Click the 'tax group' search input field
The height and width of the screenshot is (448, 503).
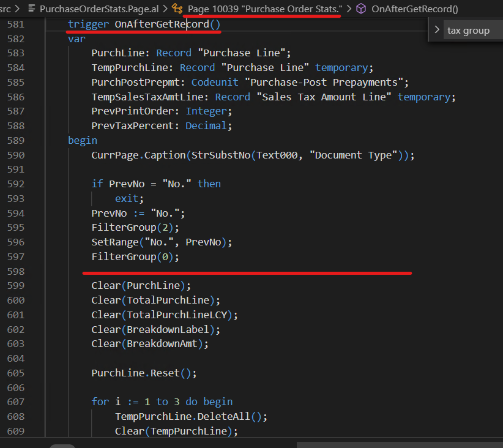coord(473,31)
